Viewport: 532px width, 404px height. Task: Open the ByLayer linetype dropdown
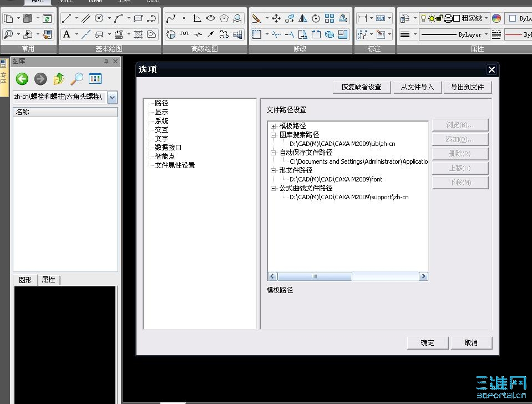tap(486, 34)
